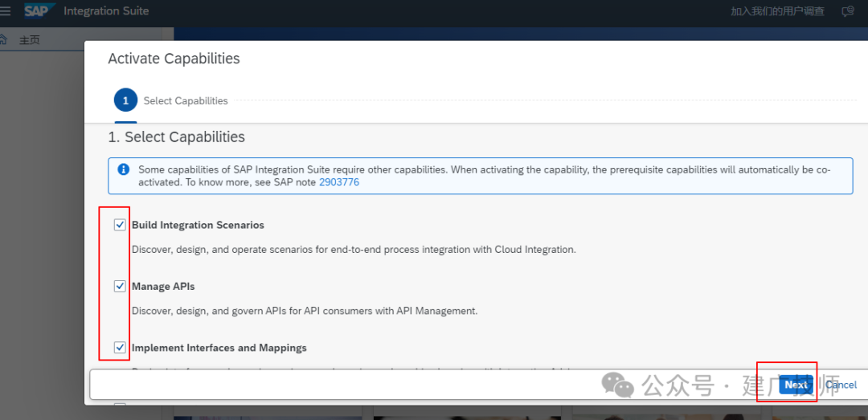Open SAP note 2903776 link
The height and width of the screenshot is (420, 868).
pos(339,182)
